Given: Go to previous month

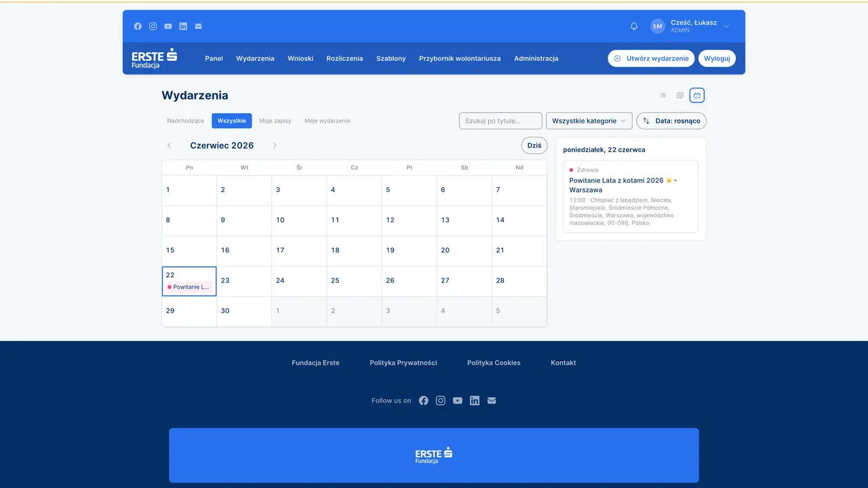Looking at the screenshot, I should coord(169,146).
